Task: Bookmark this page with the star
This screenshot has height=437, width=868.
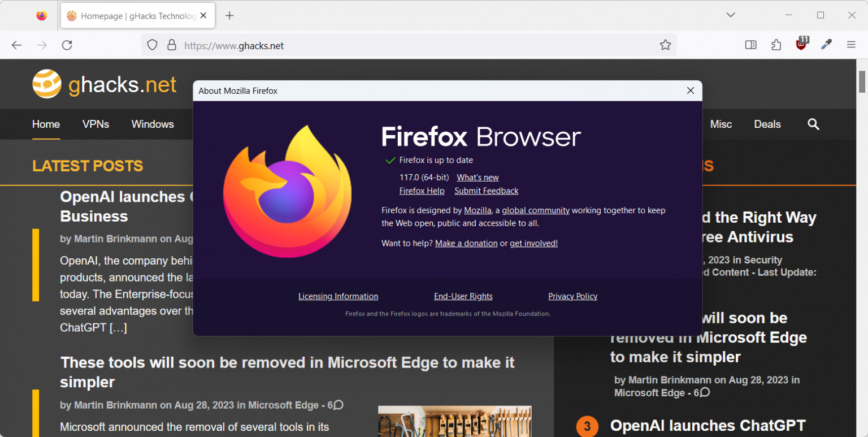Action: click(x=665, y=45)
